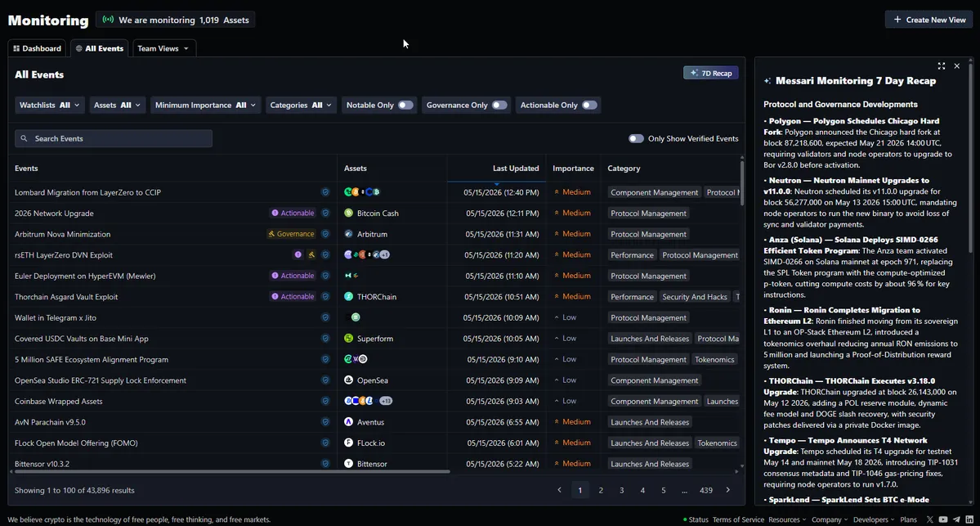The height and width of the screenshot is (526, 980).
Task: Open the X (Twitter) social link
Action: [930, 519]
